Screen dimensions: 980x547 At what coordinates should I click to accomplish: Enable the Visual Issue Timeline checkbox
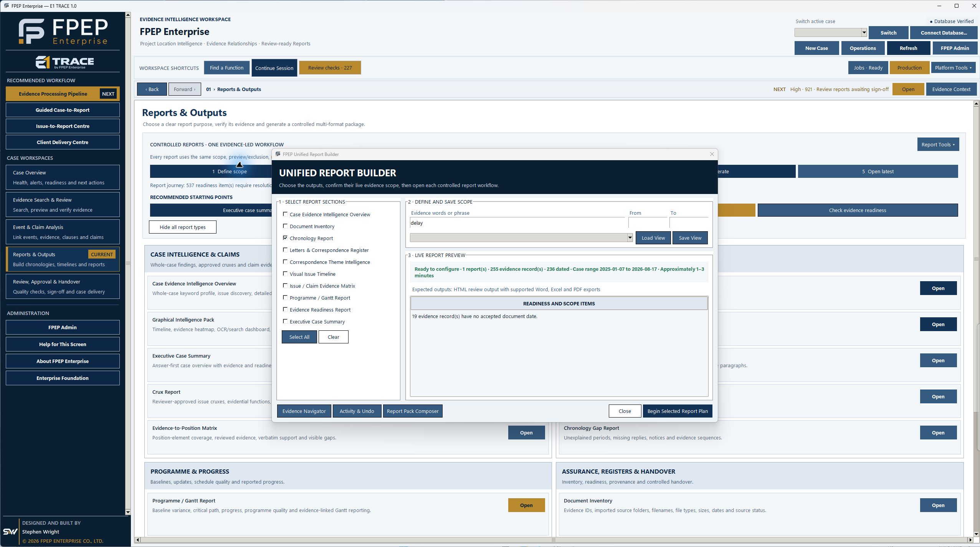[x=285, y=274]
